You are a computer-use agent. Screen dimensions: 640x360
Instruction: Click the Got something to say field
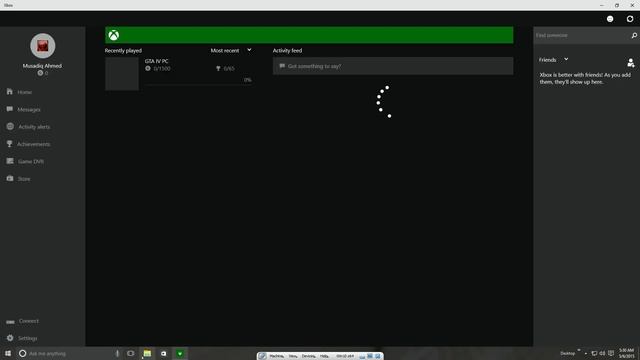click(x=393, y=66)
